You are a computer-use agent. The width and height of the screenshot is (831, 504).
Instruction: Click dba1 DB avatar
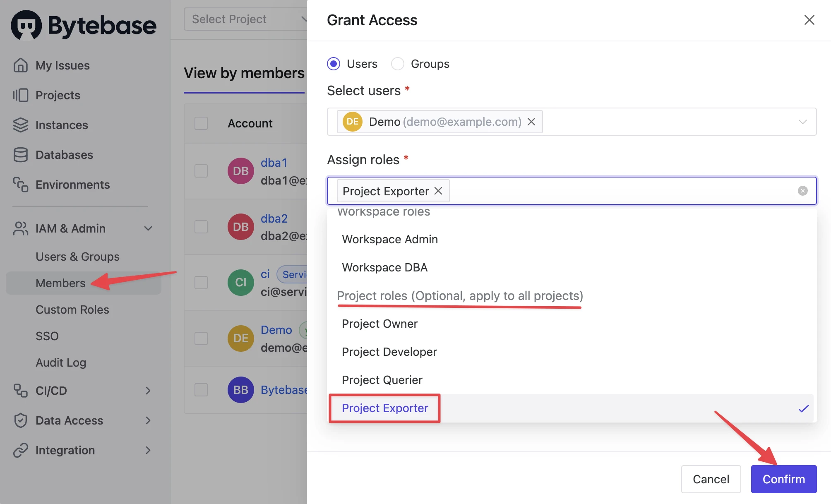(241, 171)
